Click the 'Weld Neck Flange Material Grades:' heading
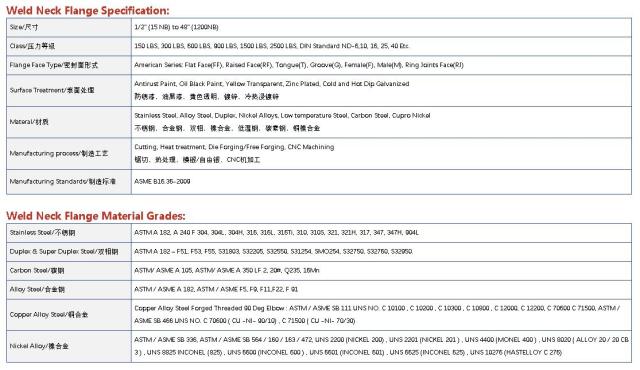This screenshot has width=640, height=370. pyautogui.click(x=96, y=215)
